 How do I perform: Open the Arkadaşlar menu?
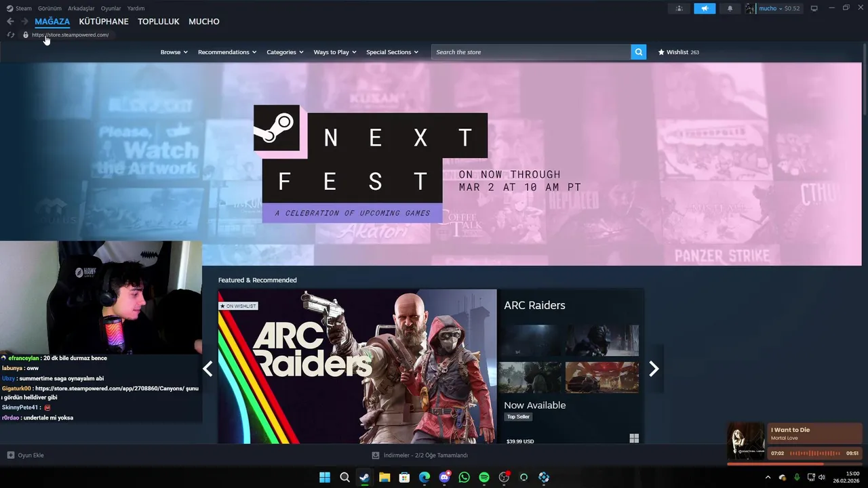click(81, 8)
